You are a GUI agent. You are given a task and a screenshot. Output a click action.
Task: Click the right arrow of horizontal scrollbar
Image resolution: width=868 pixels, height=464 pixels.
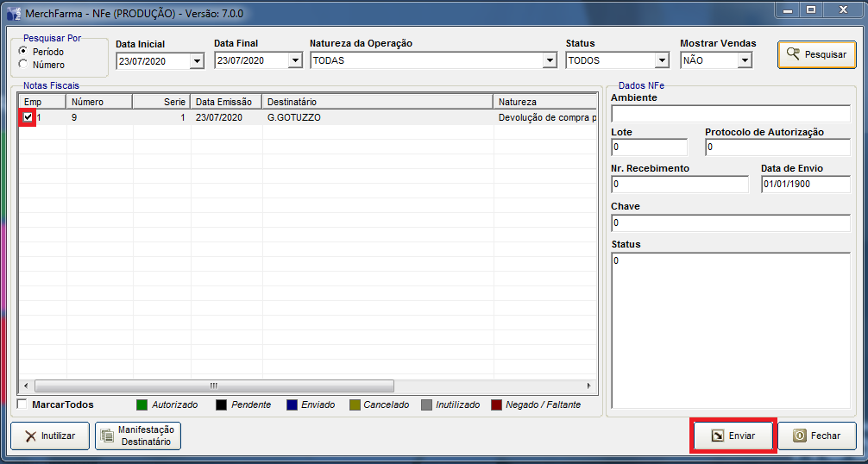(589, 386)
